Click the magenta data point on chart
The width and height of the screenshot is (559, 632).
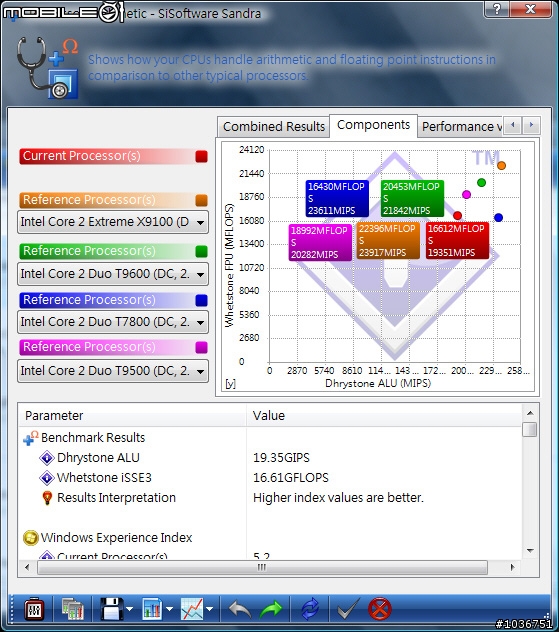(x=466, y=195)
